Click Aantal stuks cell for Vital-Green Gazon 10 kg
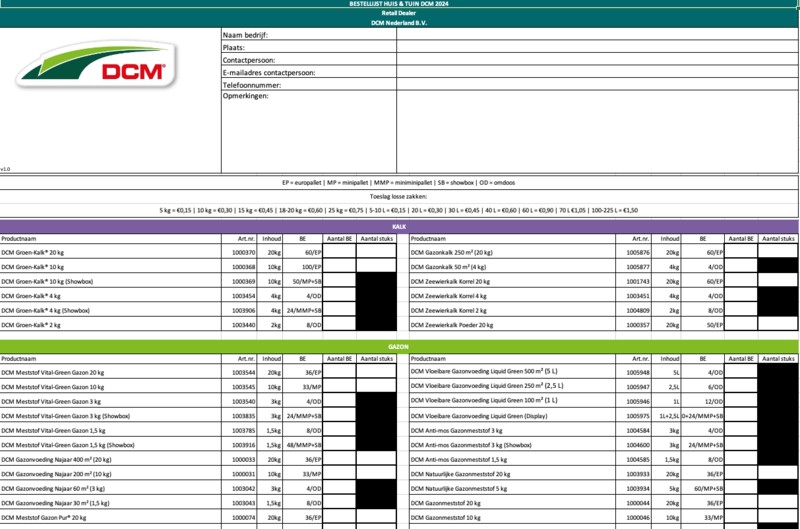Screen dimensions: 800x529 (377, 386)
